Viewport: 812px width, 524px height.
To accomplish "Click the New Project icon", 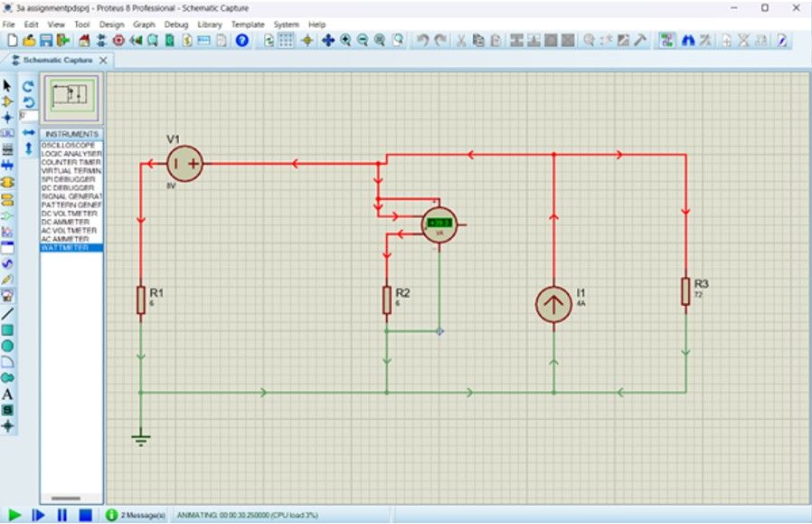I will coord(13,41).
